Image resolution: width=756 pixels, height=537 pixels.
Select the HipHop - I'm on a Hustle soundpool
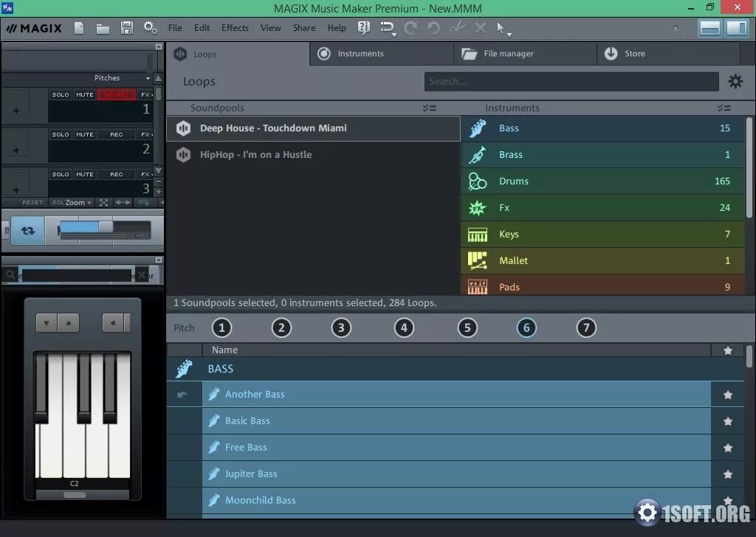click(313, 155)
